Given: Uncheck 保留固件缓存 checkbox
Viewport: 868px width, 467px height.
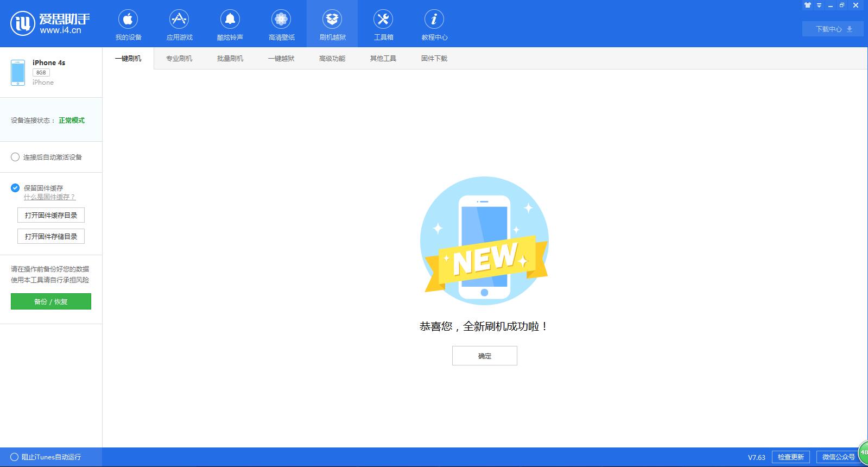Looking at the screenshot, I should [15, 188].
